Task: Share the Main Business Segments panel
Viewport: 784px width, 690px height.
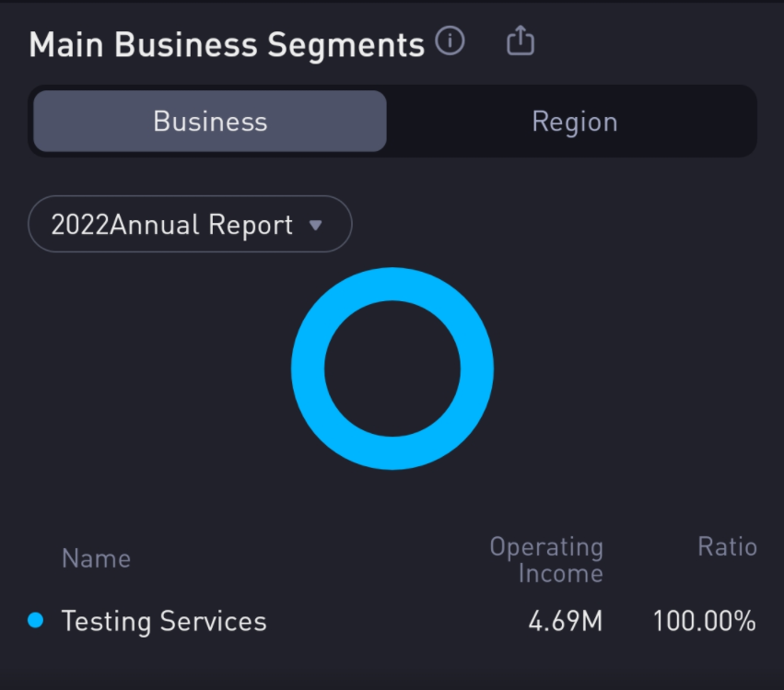Action: [x=521, y=41]
